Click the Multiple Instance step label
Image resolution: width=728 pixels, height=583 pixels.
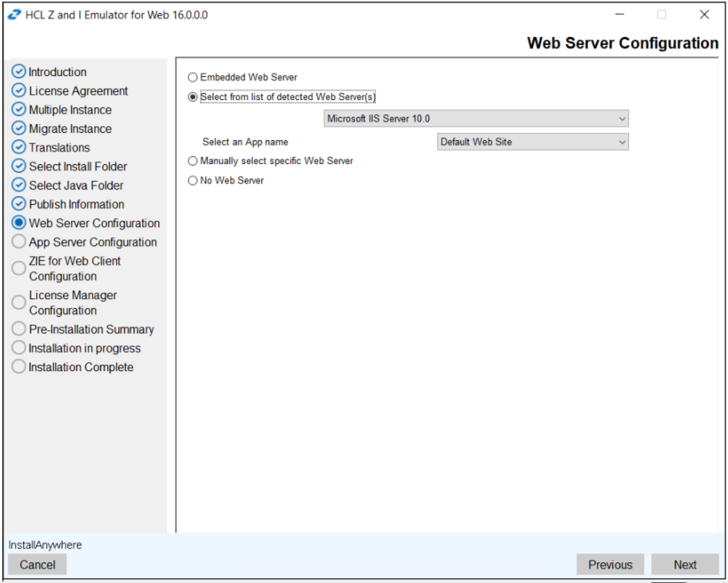[70, 110]
